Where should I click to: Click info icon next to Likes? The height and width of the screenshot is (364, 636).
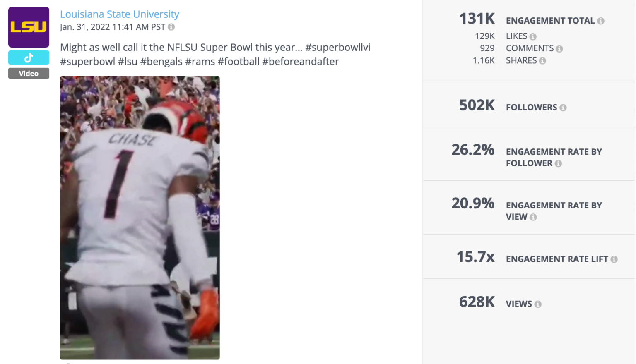[533, 36]
